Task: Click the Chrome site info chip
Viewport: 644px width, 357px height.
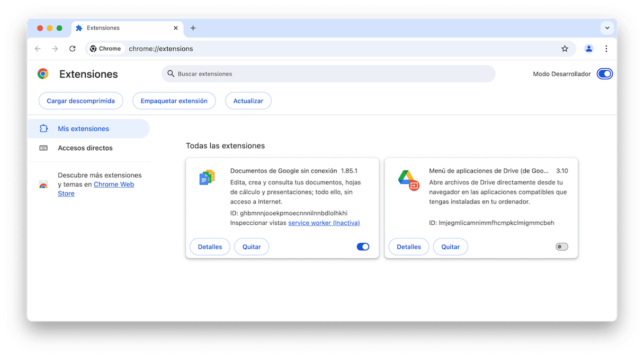Action: [105, 49]
